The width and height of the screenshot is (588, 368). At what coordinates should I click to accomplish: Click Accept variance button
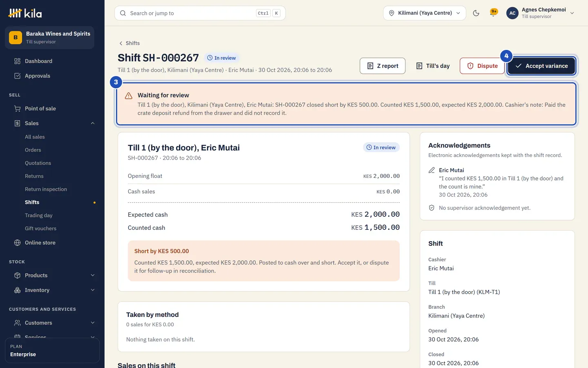541,66
